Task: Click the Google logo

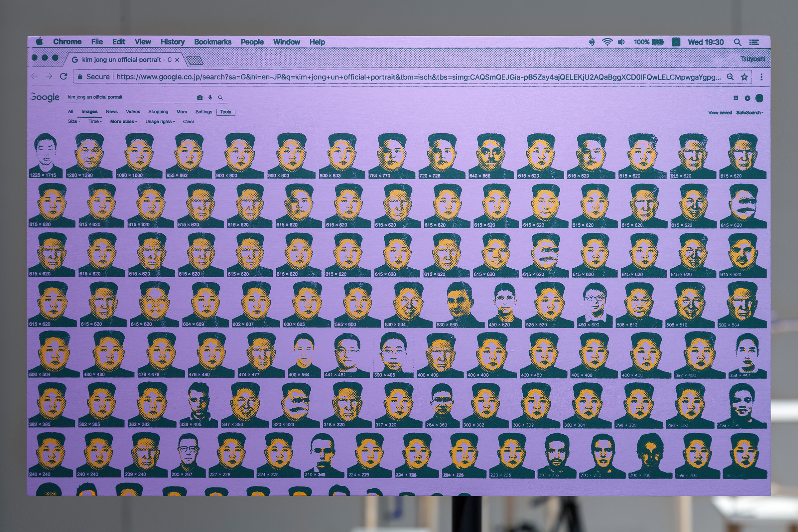Action: click(45, 97)
